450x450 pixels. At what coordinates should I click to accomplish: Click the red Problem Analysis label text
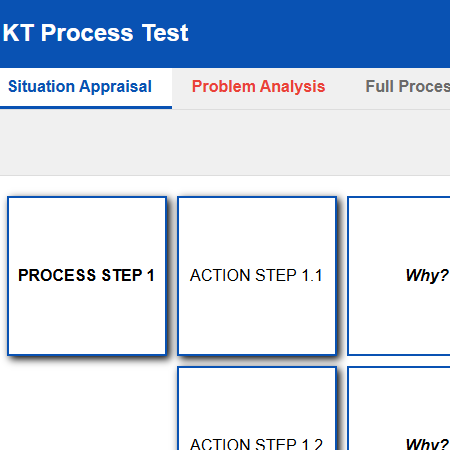tap(258, 86)
